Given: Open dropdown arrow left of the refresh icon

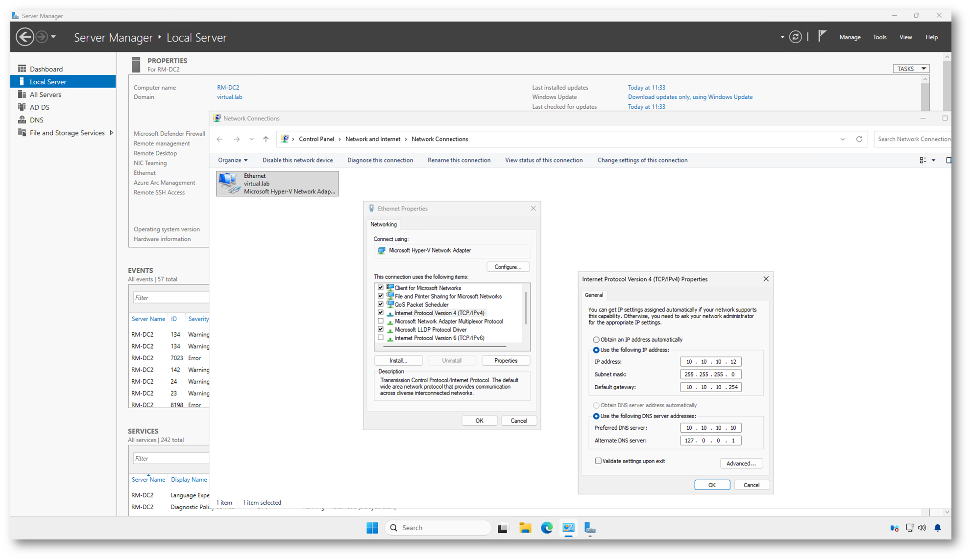Looking at the screenshot, I should tap(782, 37).
